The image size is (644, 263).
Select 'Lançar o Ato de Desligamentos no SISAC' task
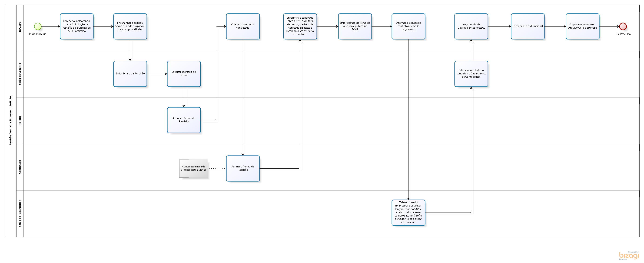click(x=471, y=26)
